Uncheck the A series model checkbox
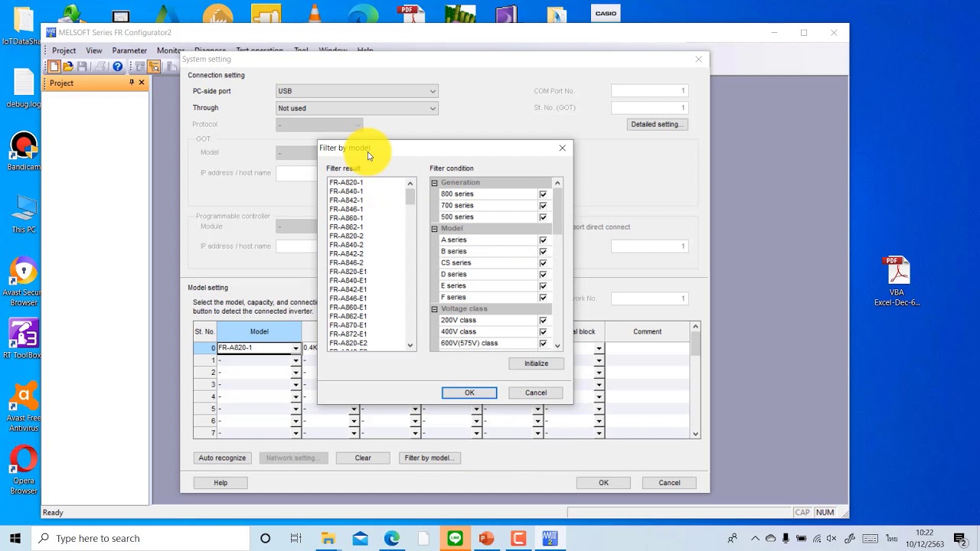 click(x=543, y=240)
